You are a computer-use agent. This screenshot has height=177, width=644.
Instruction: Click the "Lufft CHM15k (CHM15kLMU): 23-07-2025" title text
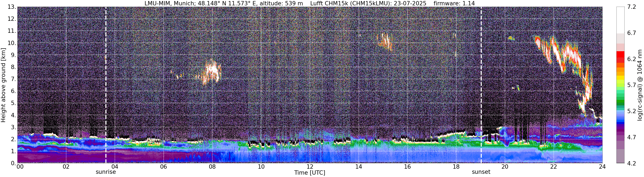coord(368,3)
